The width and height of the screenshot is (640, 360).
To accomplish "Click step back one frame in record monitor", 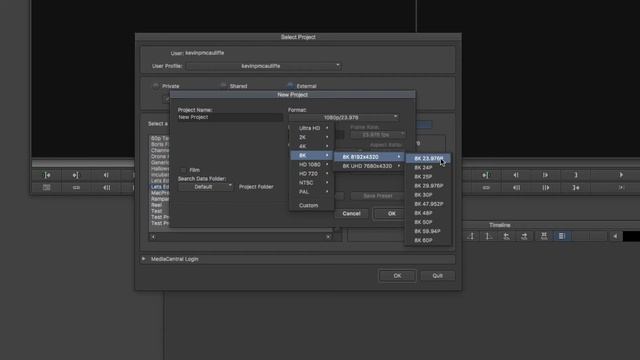I will click(x=516, y=175).
